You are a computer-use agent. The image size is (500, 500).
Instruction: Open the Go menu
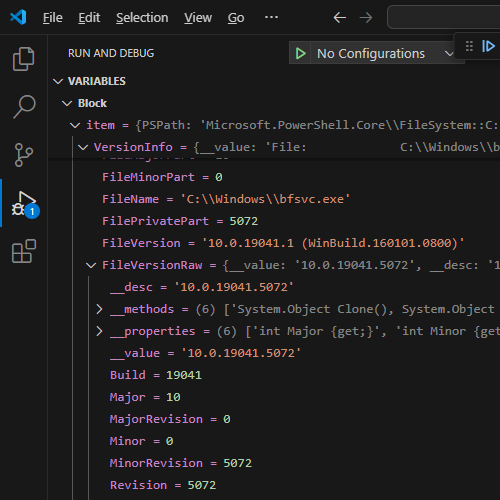tap(236, 18)
